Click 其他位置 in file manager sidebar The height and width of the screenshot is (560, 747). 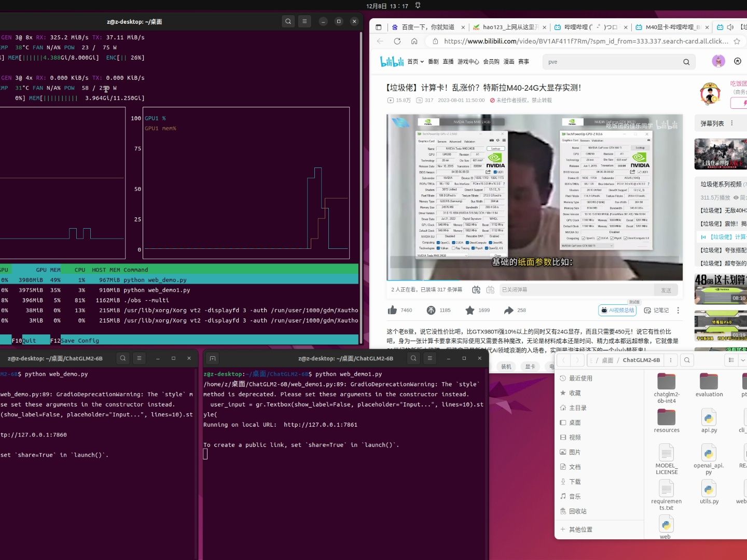pyautogui.click(x=599, y=529)
